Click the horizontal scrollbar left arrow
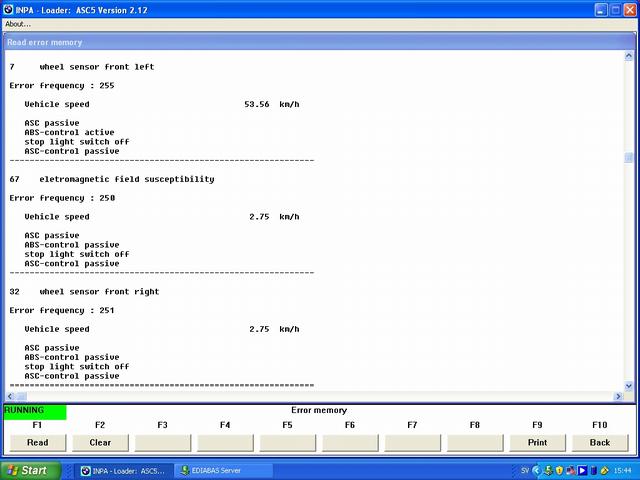640x480 pixels. click(9, 397)
